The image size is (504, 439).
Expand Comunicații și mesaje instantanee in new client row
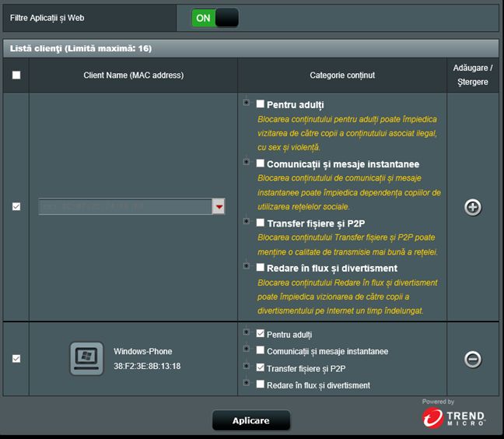click(247, 162)
